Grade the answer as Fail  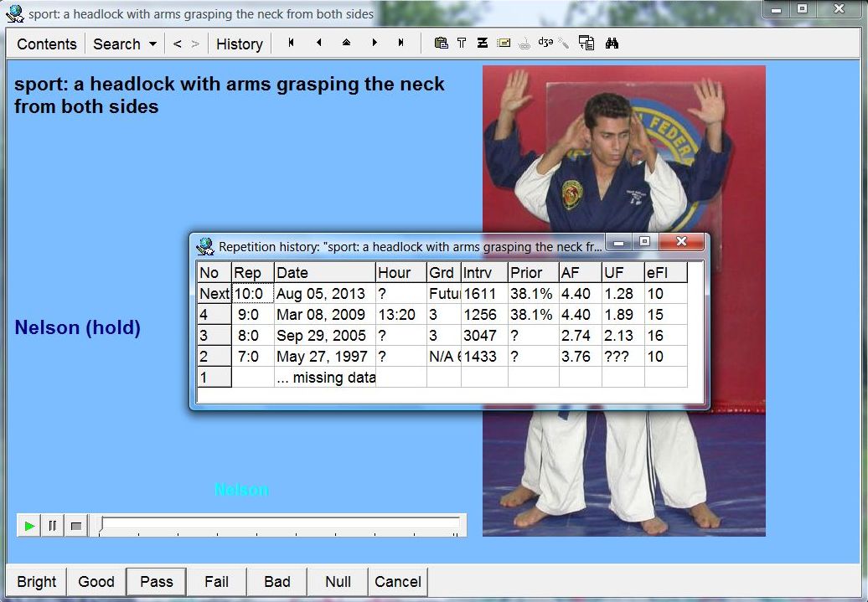(x=216, y=582)
